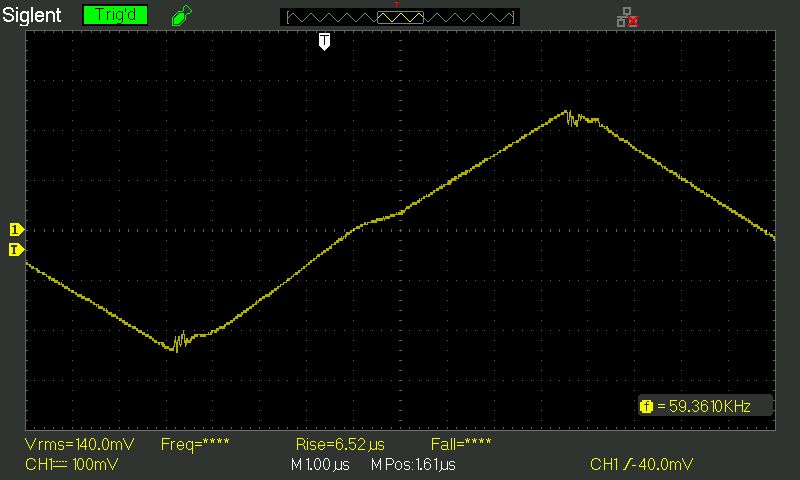
Task: Click the green Trig'd status indicator
Action: [115, 15]
